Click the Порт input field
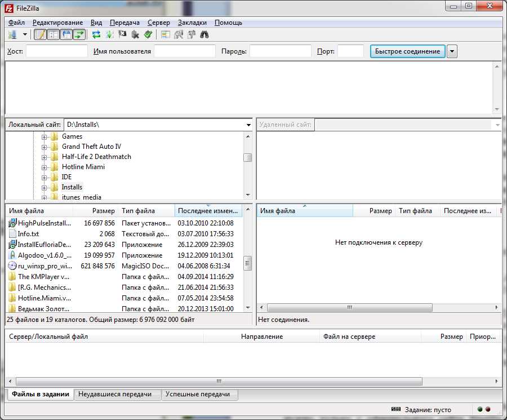This screenshot has width=507, height=420. point(351,51)
